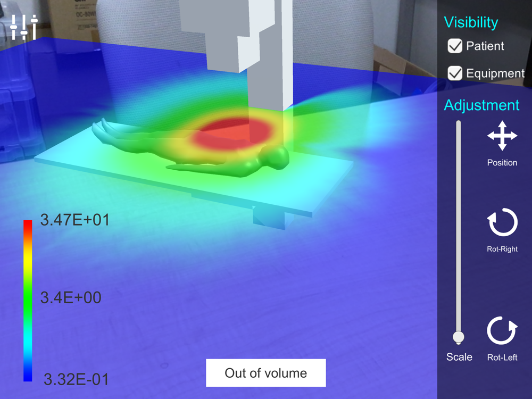Toggle the Patient visibility checkbox
This screenshot has width=532, height=399.
pyautogui.click(x=455, y=46)
